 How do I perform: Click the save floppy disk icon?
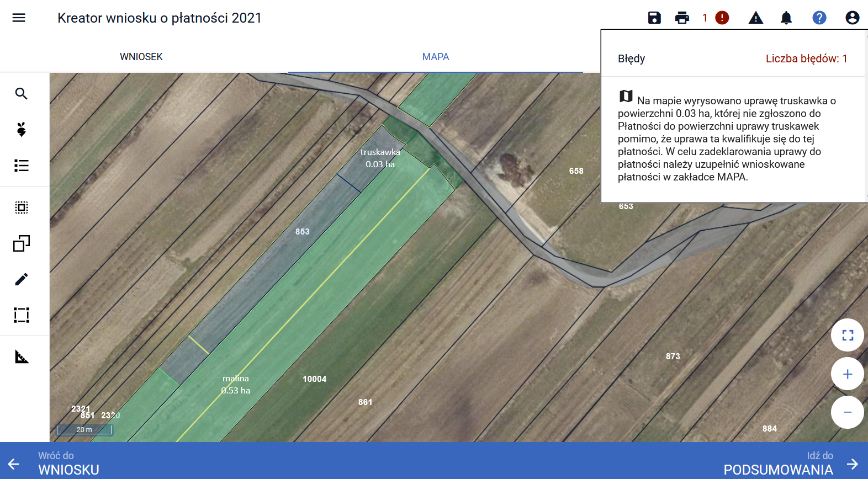click(654, 18)
